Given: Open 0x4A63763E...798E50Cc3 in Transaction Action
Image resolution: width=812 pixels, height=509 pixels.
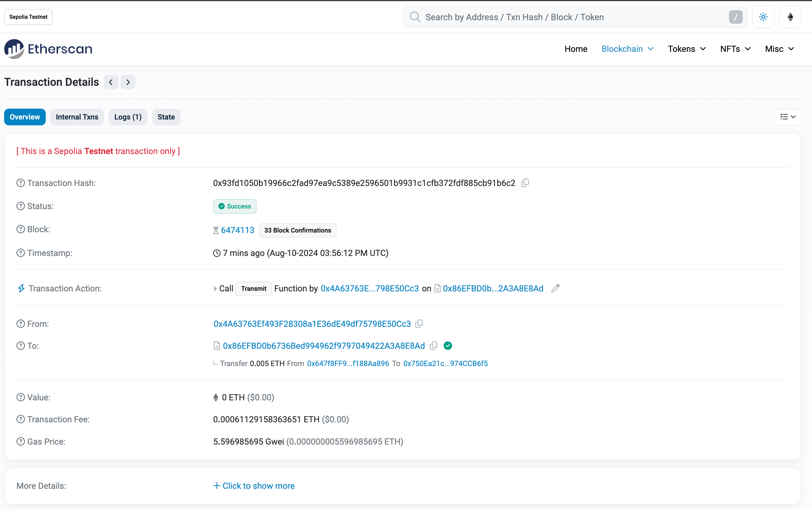Looking at the screenshot, I should click(x=370, y=288).
